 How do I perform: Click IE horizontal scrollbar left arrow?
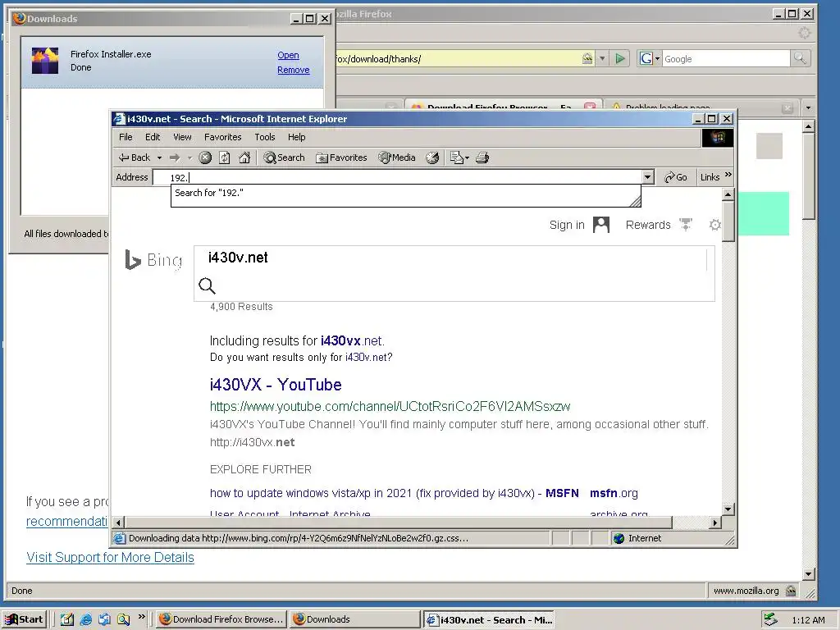(118, 523)
